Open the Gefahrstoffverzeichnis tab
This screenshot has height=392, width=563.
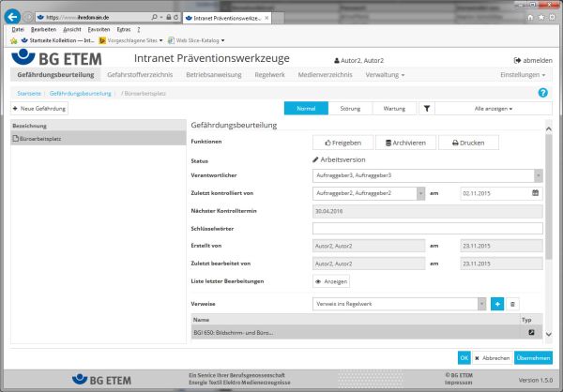click(140, 74)
